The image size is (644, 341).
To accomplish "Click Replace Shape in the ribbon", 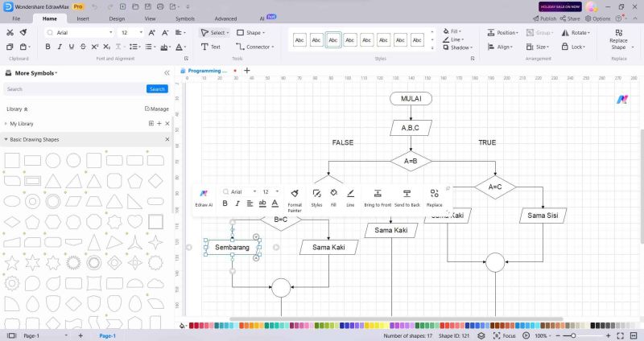I will coord(618,39).
